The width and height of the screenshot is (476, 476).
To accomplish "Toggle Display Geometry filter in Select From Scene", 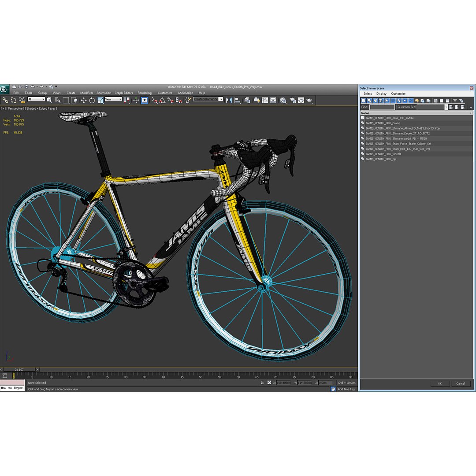I will pyautogui.click(x=363, y=100).
